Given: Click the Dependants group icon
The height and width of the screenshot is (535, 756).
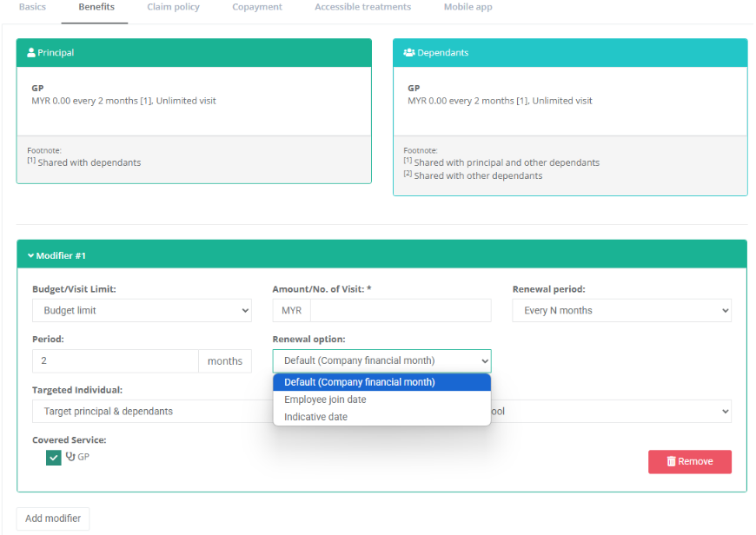Looking at the screenshot, I should [408, 53].
